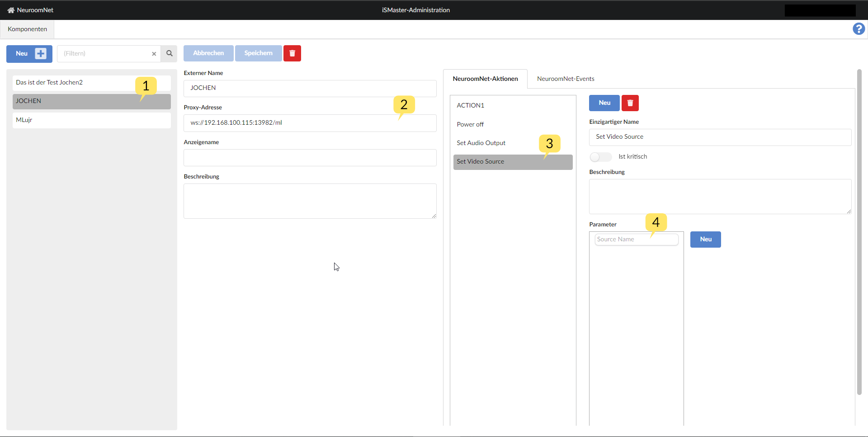Viewport: 868px width, 437px height.
Task: Select the NeuroomNet-Aktionen tab
Action: (485, 79)
